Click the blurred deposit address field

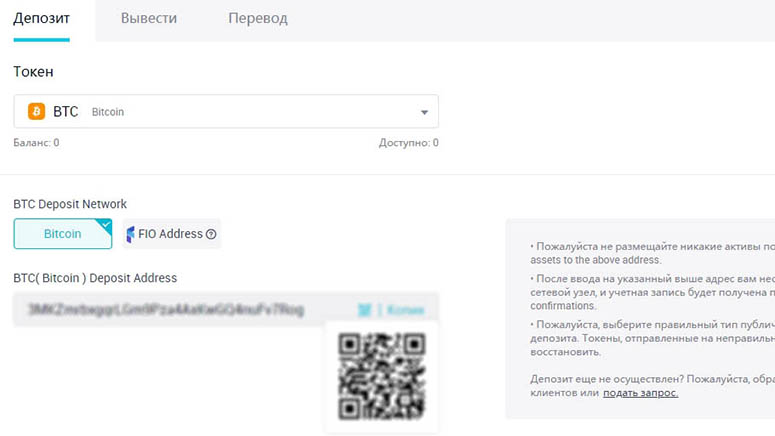click(x=226, y=309)
